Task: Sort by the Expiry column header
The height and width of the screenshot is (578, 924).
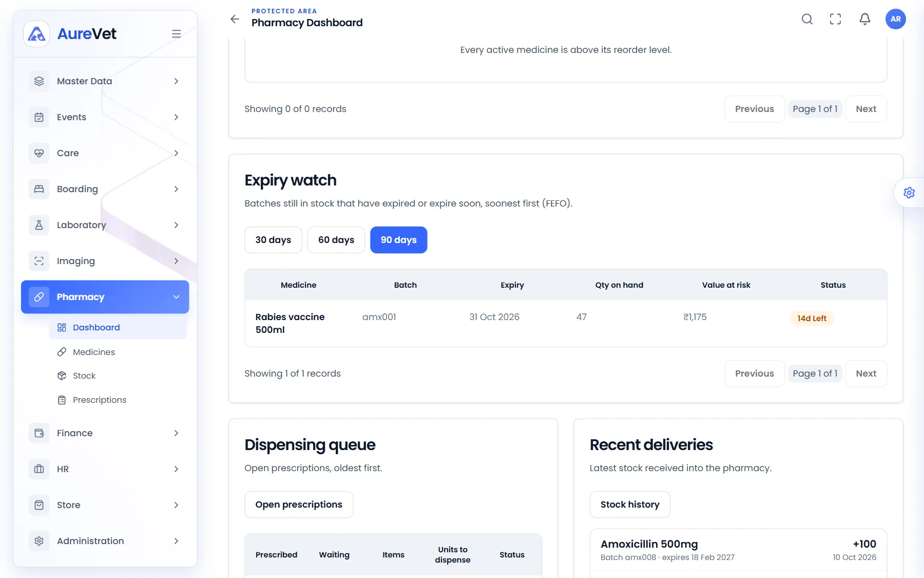Action: 512,285
